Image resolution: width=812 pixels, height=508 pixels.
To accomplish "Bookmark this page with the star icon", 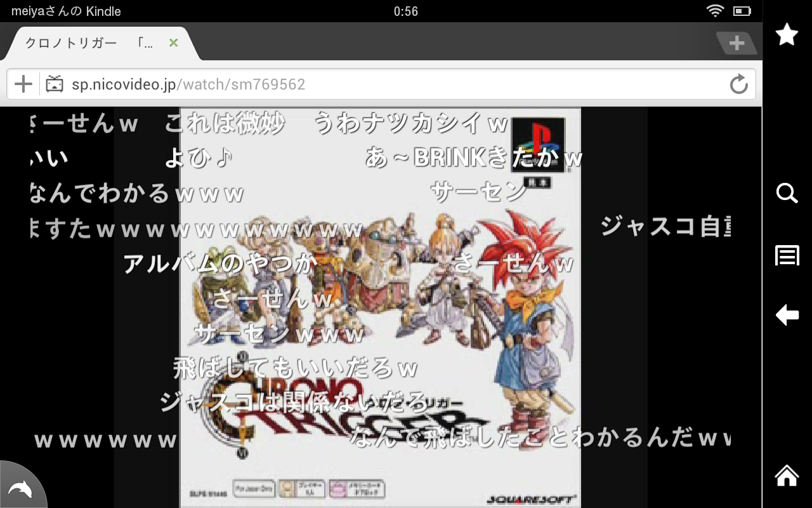I will tap(787, 34).
